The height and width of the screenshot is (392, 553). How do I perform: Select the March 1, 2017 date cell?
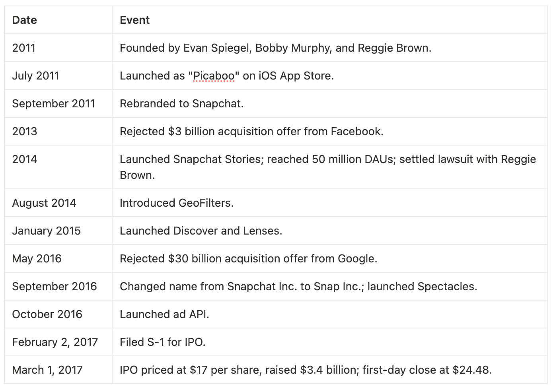click(58, 370)
